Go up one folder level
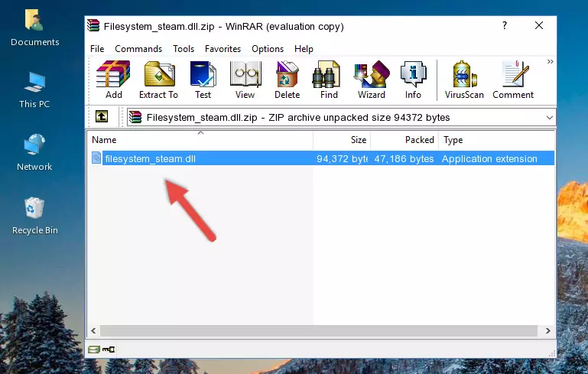This screenshot has height=374, width=588. (102, 116)
